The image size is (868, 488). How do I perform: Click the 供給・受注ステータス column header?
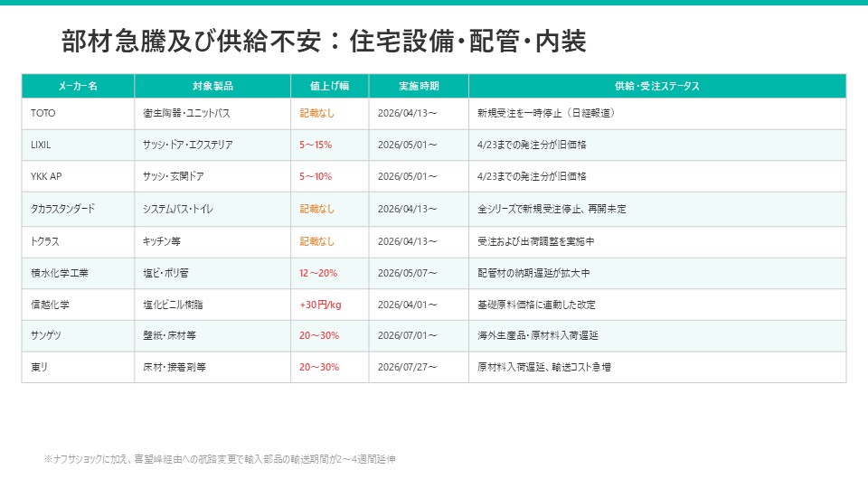click(657, 86)
